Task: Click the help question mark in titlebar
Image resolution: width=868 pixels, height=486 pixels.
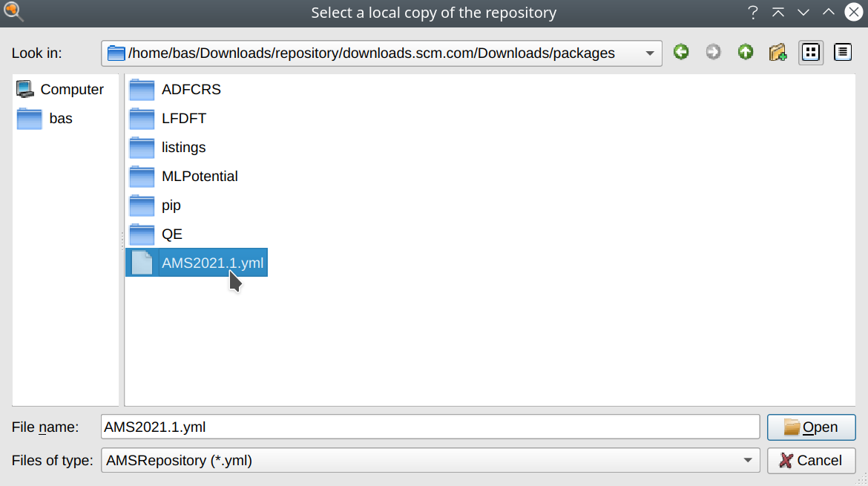Action: click(x=753, y=12)
